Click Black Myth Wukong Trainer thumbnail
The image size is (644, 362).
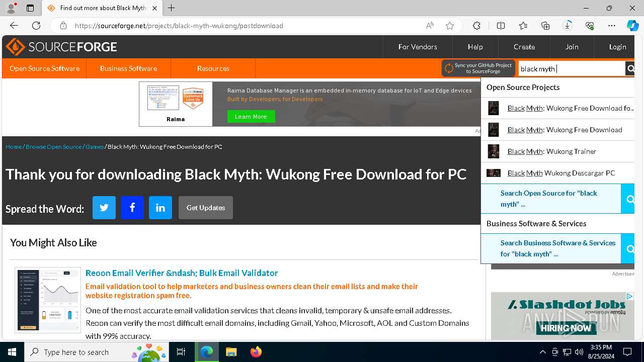(x=494, y=151)
